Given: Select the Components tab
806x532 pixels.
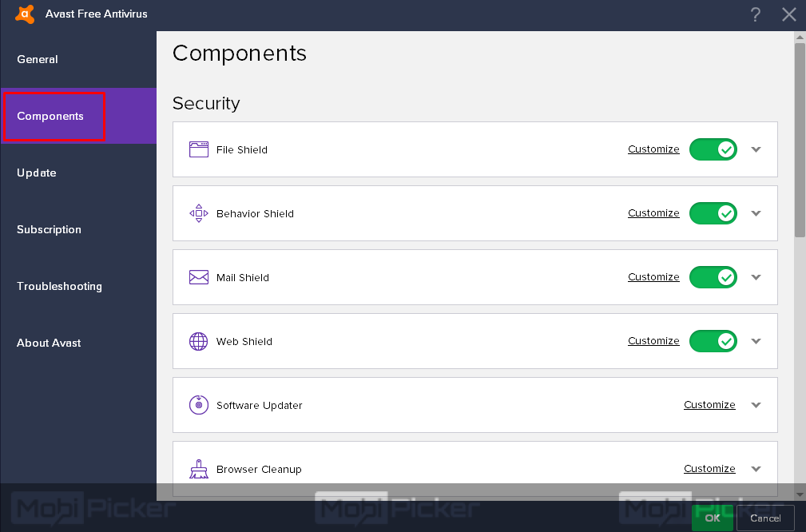Looking at the screenshot, I should pyautogui.click(x=78, y=116).
